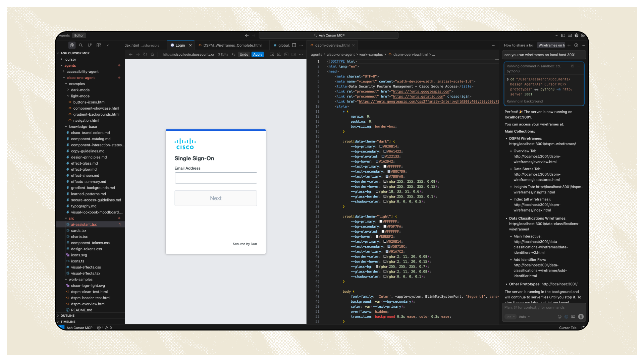This screenshot has height=362, width=644.
Task: Split the editor with the layout icon
Action: coord(294,45)
